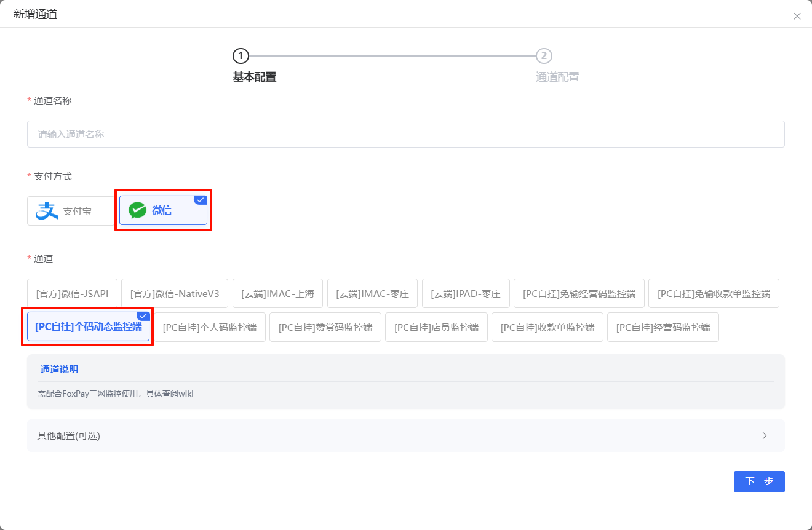
Task: Choose the [云端]IPAD-枣庄 channel
Action: [x=466, y=293]
